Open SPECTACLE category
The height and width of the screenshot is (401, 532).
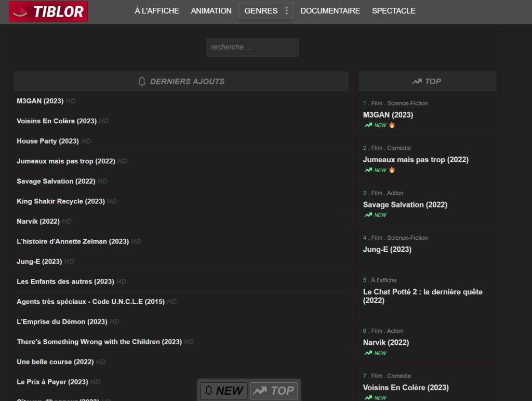pos(393,11)
